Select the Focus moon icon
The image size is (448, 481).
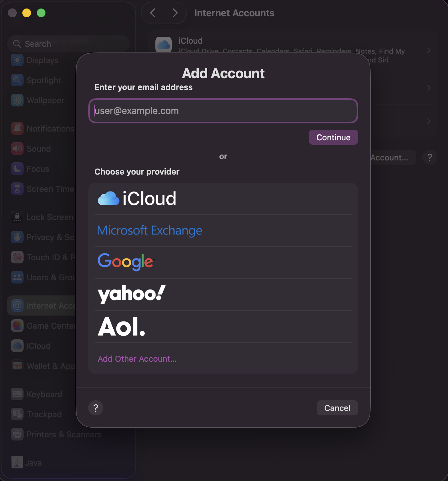pos(17,169)
